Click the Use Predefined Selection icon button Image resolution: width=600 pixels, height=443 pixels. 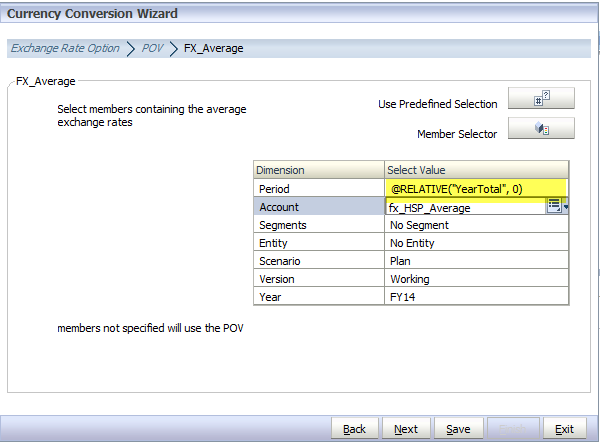[541, 98]
